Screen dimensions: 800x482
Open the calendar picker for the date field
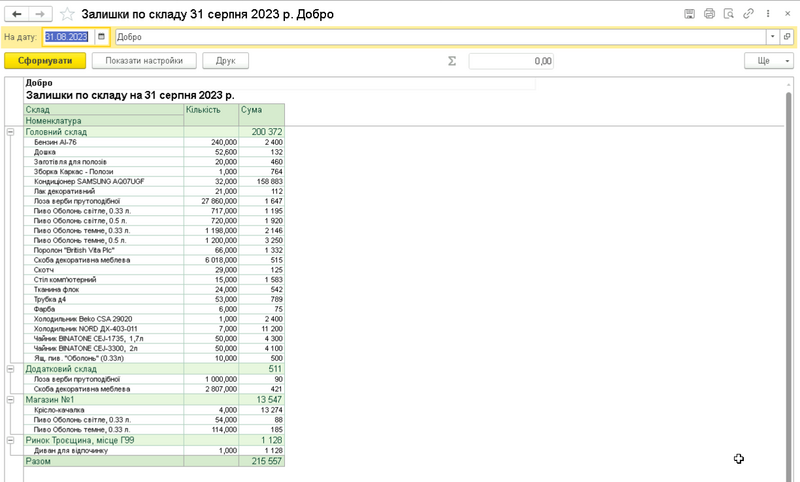coord(101,37)
